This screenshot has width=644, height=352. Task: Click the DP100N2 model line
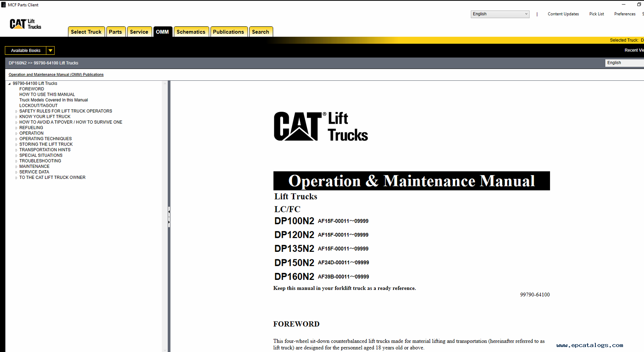pos(321,221)
